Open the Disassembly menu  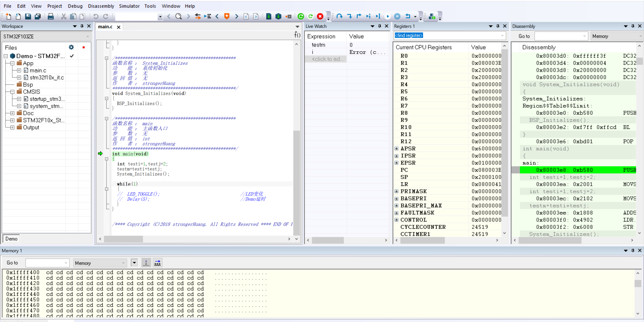[x=101, y=6]
